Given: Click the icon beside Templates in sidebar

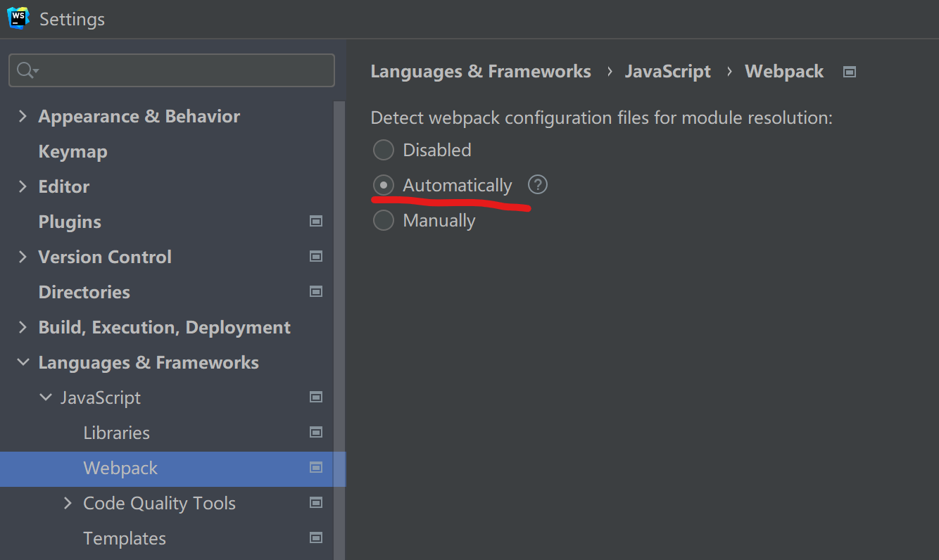Looking at the screenshot, I should [316, 537].
